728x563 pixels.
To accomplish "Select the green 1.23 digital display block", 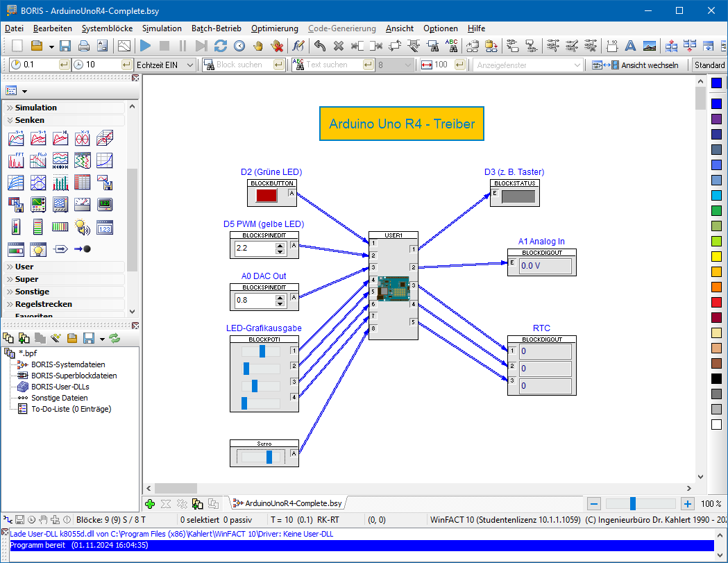I will (105, 204).
